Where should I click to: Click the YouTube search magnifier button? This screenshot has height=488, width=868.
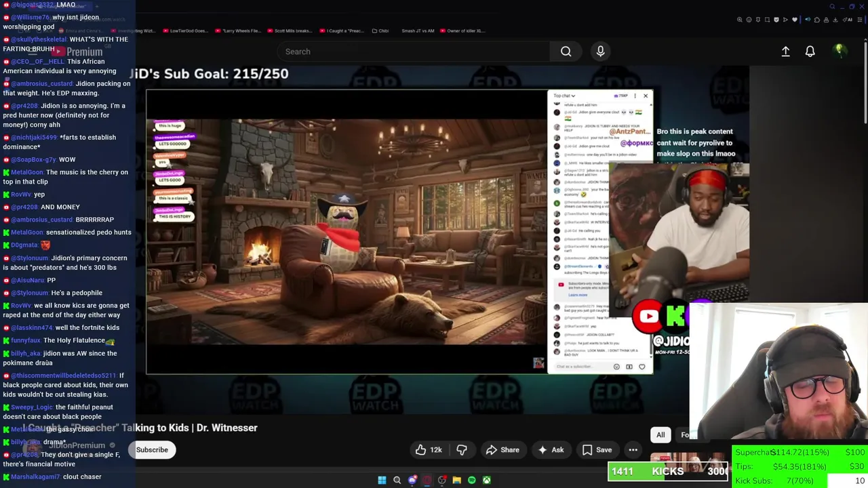[566, 52]
